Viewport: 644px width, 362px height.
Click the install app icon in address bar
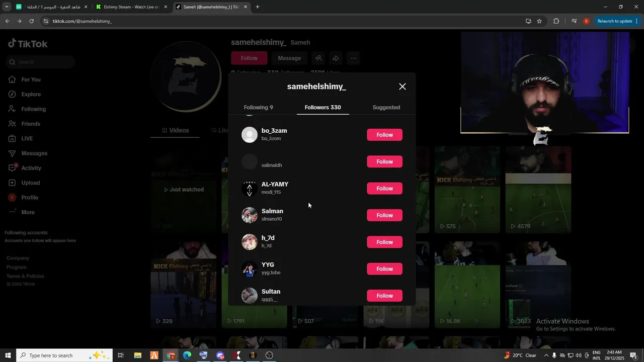point(528,21)
